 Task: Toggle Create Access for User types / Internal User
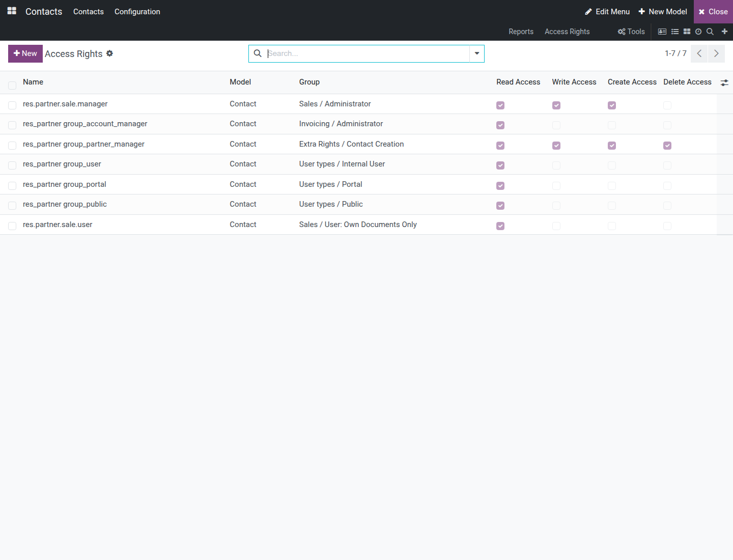tap(612, 165)
